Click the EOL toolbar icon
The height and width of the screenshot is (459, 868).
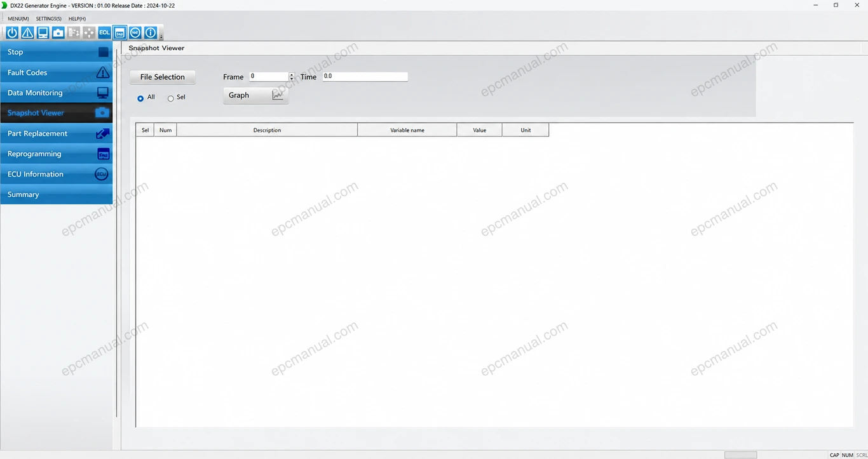point(104,32)
